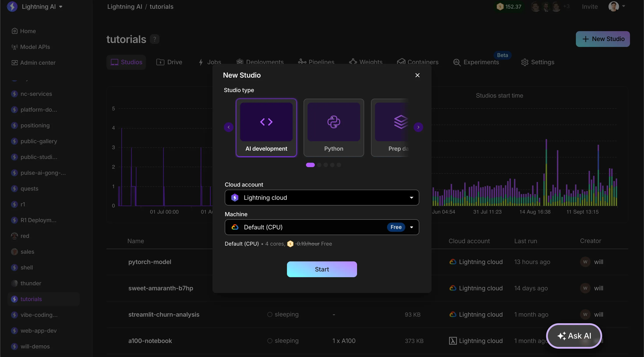Viewport: 644px width, 357px height.
Task: Select the Prep data studio type card
Action: (390, 128)
